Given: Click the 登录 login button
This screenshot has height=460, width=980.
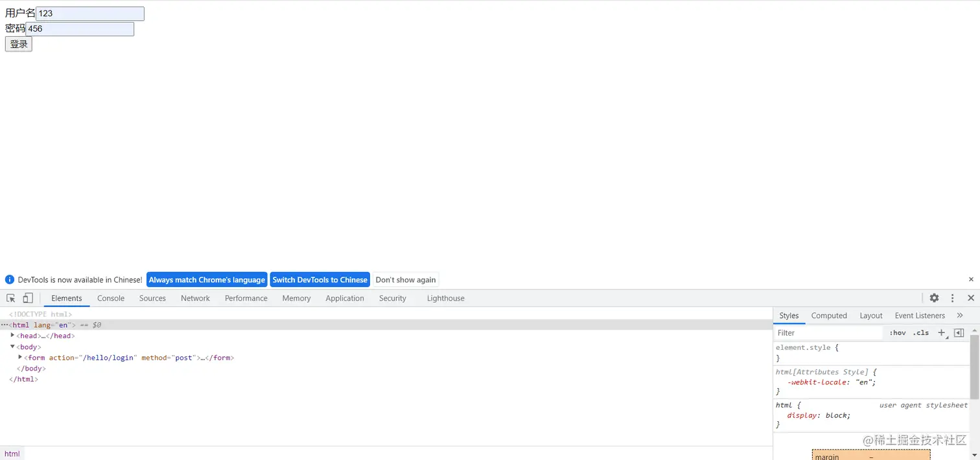Looking at the screenshot, I should [x=18, y=44].
